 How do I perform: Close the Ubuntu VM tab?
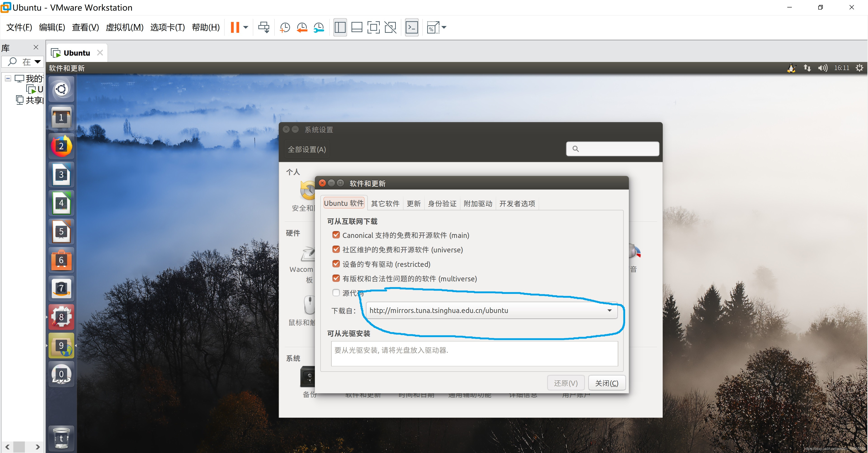tap(100, 53)
